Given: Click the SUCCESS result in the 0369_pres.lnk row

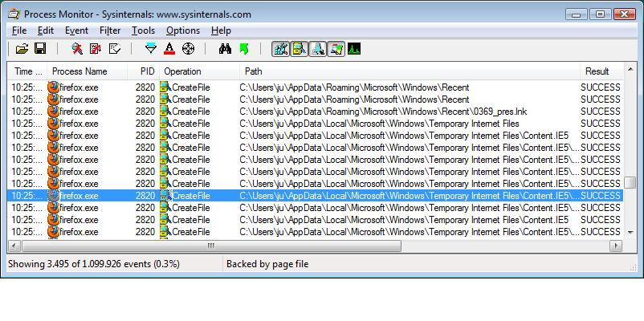Looking at the screenshot, I should pos(601,112).
